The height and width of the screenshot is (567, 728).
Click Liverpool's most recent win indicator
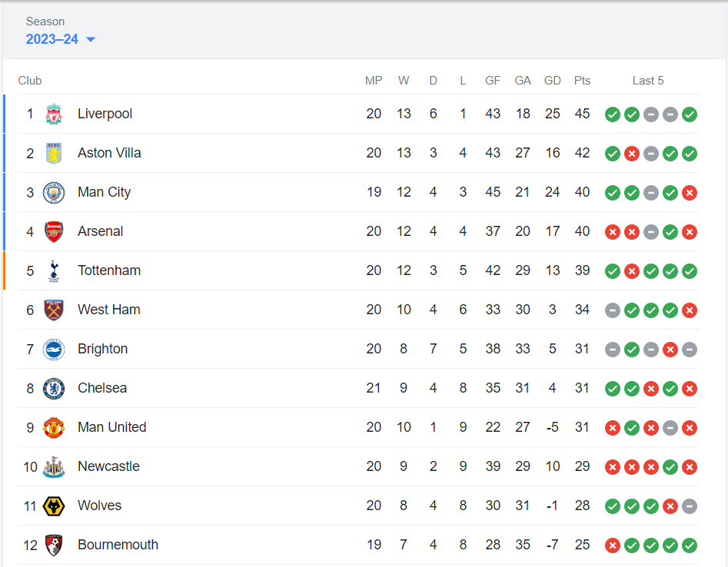click(690, 114)
